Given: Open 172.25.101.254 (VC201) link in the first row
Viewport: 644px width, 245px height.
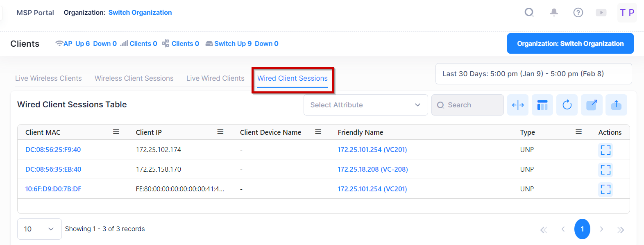Looking at the screenshot, I should [372, 150].
